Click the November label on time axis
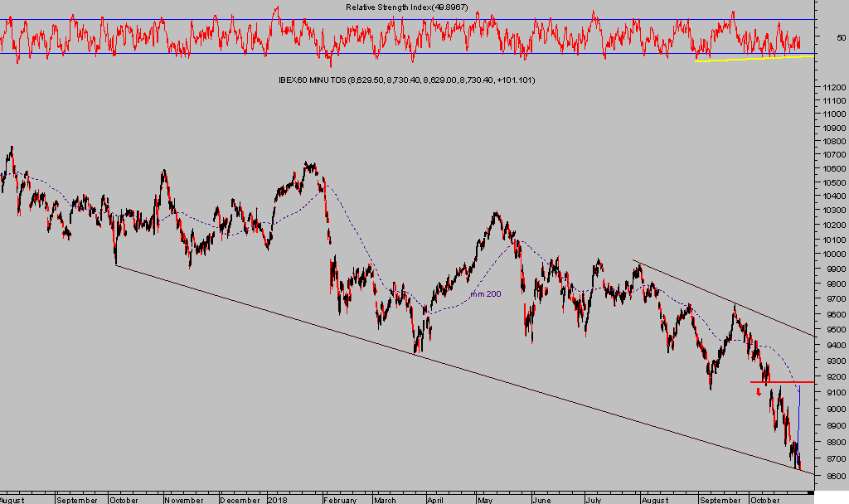The image size is (849, 504). point(185,500)
